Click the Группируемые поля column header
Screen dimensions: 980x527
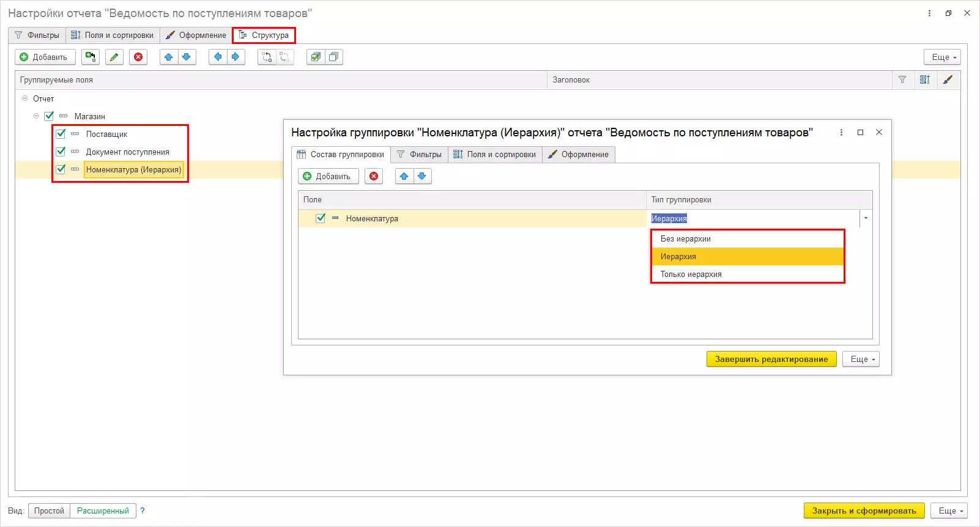(x=281, y=79)
